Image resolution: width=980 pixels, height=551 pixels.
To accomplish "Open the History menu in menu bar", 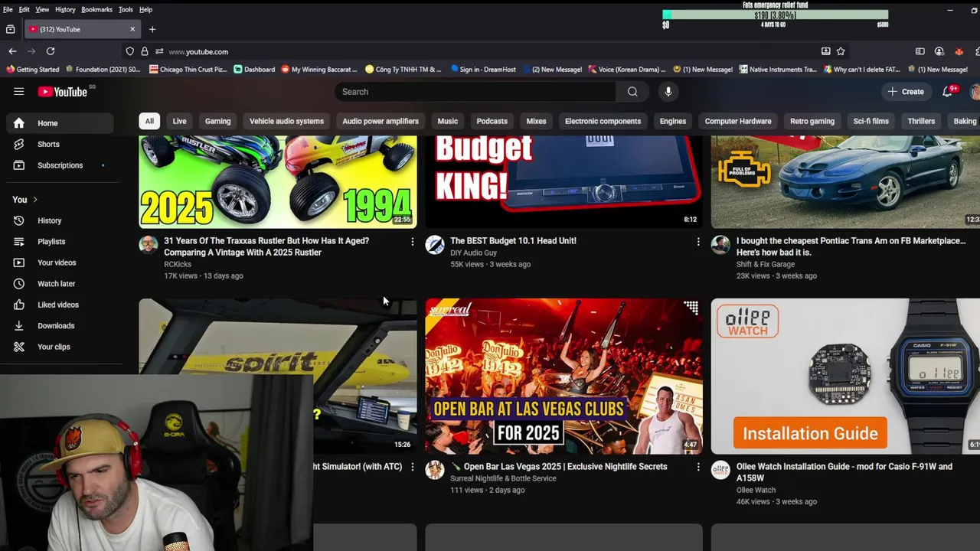I will [65, 9].
